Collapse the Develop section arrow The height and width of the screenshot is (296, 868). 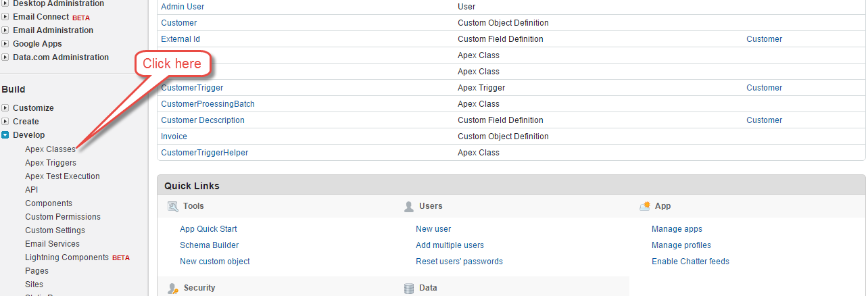click(x=5, y=135)
